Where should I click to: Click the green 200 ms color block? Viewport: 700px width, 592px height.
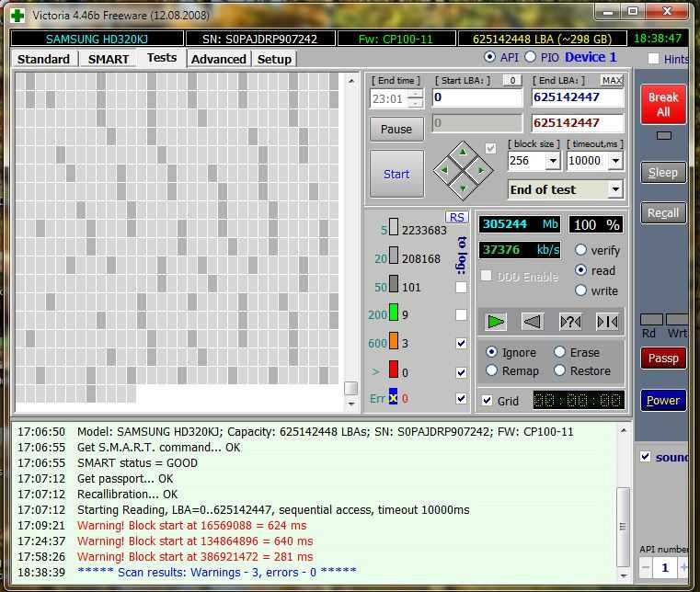(392, 314)
